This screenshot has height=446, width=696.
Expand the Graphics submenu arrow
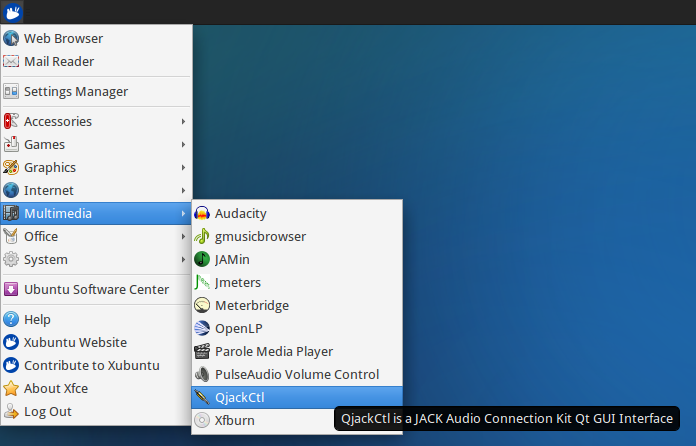[183, 168]
